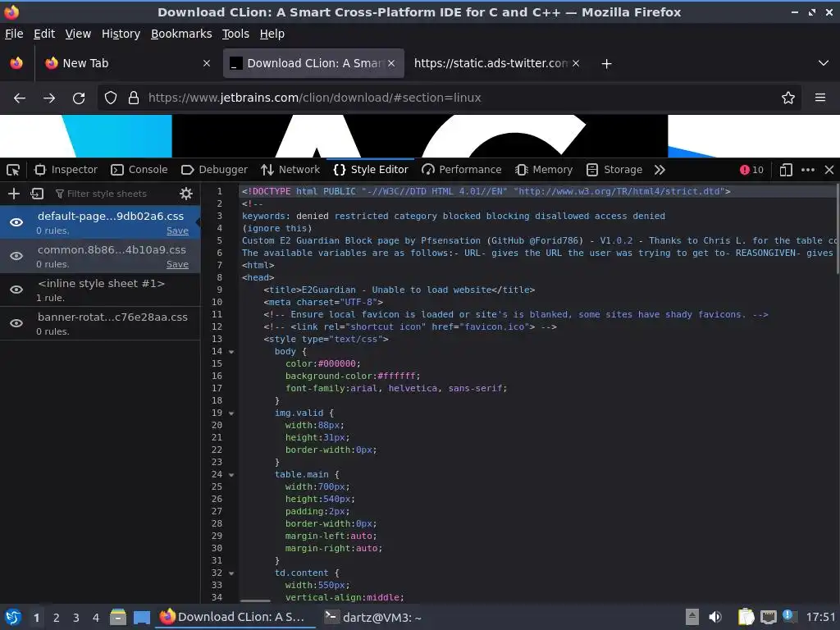This screenshot has height=630, width=840.
Task: Activate the element picker icon
Action: pos(13,170)
